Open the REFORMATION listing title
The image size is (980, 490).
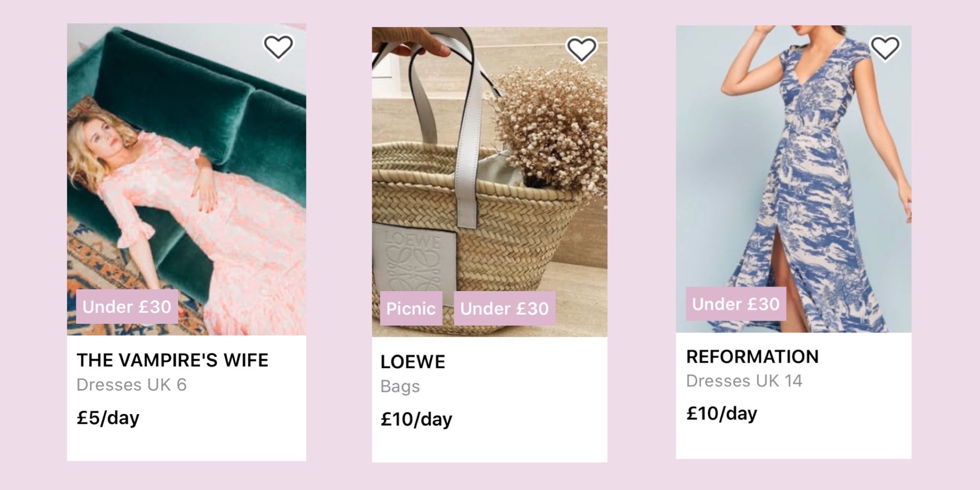pyautogui.click(x=753, y=357)
